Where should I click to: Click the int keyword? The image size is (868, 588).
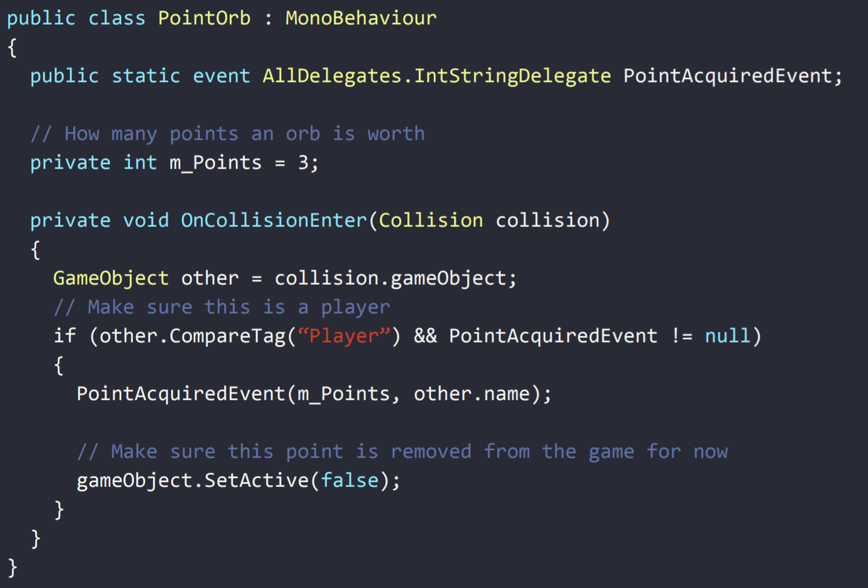click(140, 163)
